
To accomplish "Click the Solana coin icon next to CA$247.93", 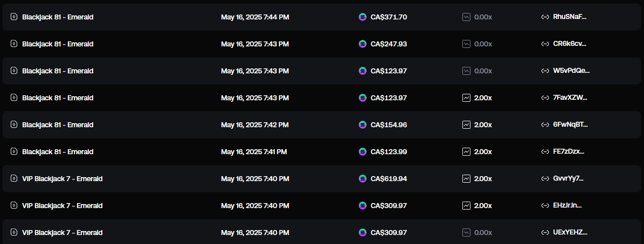I will [363, 44].
